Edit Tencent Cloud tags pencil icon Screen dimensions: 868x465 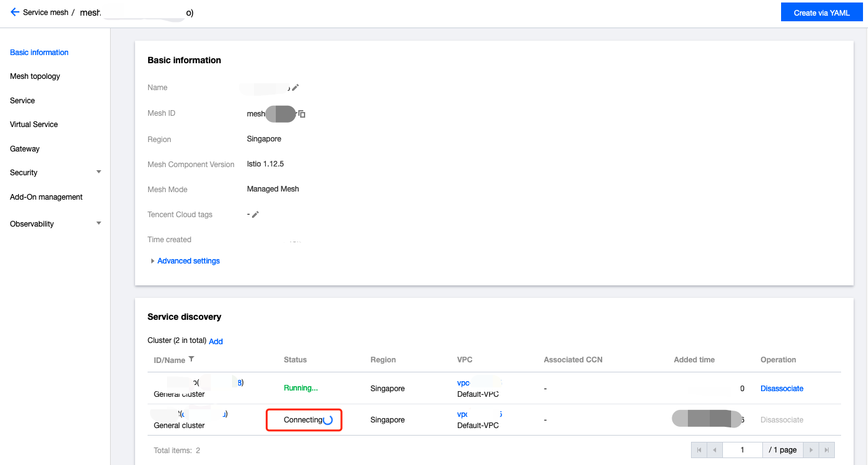[x=255, y=214]
